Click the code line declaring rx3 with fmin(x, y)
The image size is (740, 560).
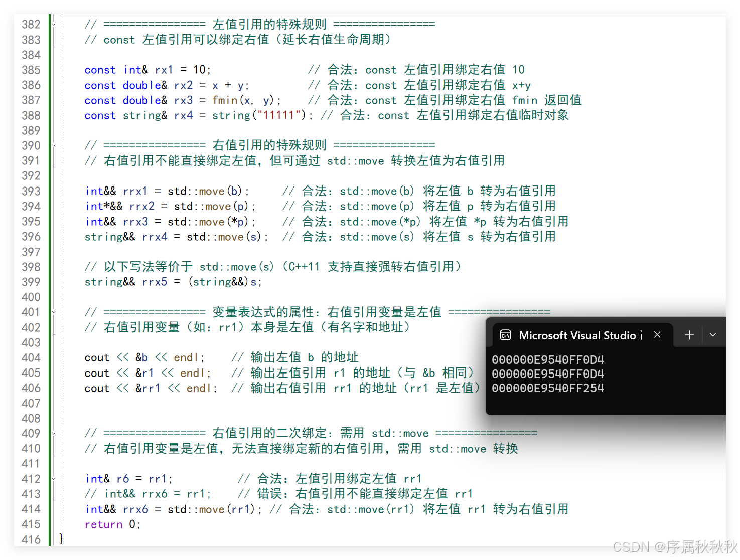[x=183, y=100]
